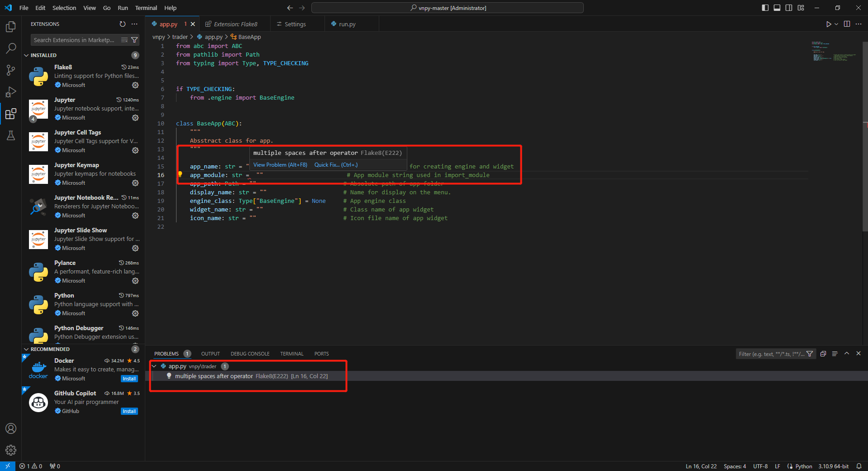The height and width of the screenshot is (471, 868).
Task: Open notifications bell in status bar
Action: click(858, 466)
